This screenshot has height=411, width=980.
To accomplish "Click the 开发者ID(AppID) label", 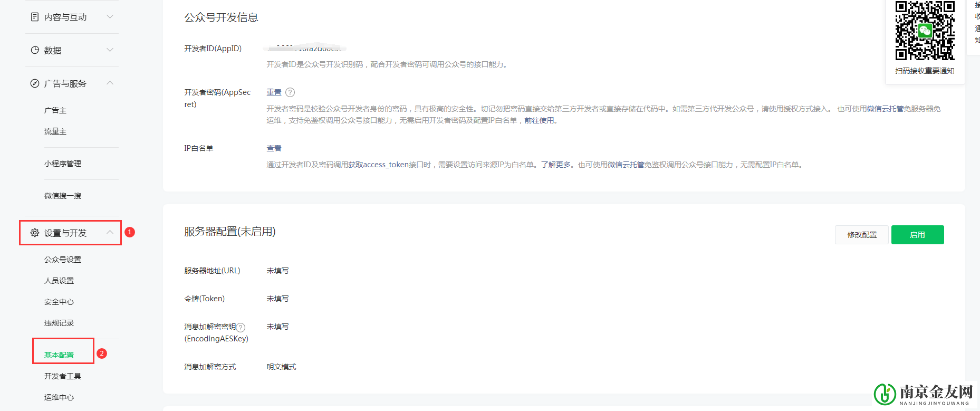I will (213, 49).
